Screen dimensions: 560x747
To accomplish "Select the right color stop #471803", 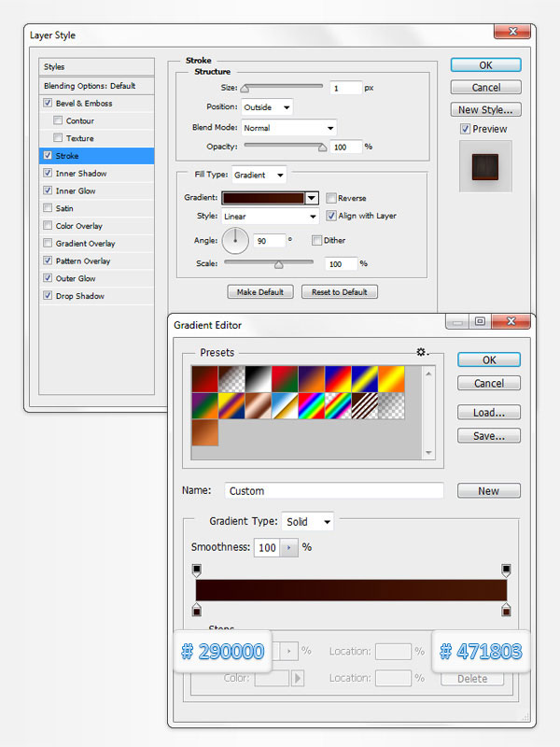I will pyautogui.click(x=506, y=610).
